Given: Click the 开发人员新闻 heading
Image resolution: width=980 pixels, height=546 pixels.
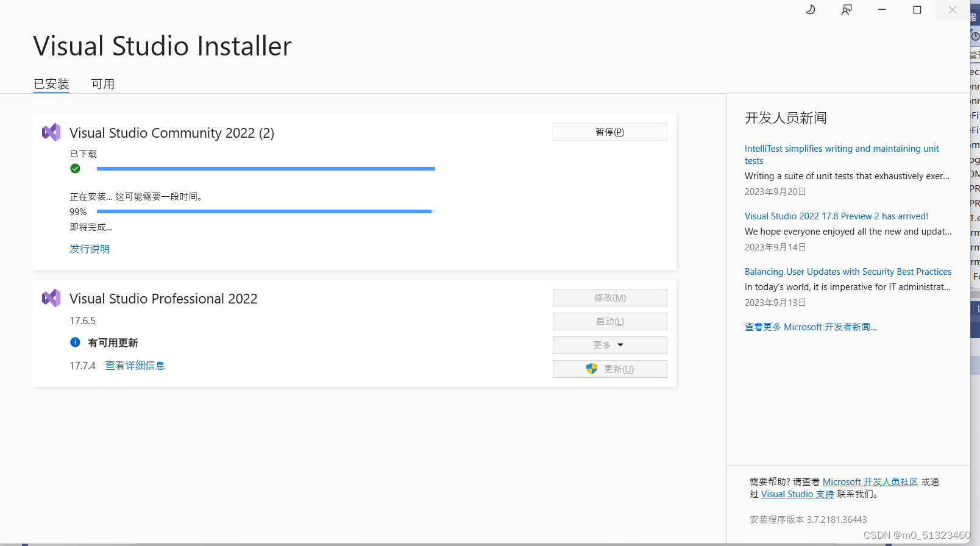Looking at the screenshot, I should click(786, 118).
